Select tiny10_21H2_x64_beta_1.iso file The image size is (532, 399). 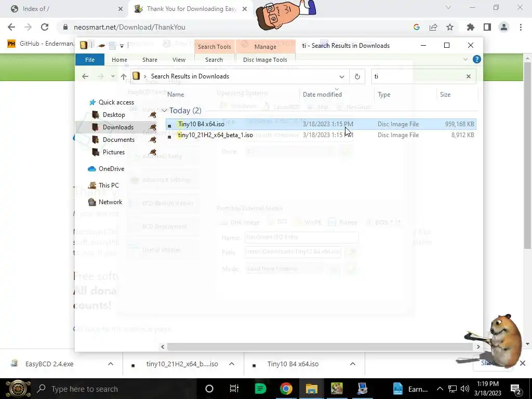pyautogui.click(x=321, y=135)
